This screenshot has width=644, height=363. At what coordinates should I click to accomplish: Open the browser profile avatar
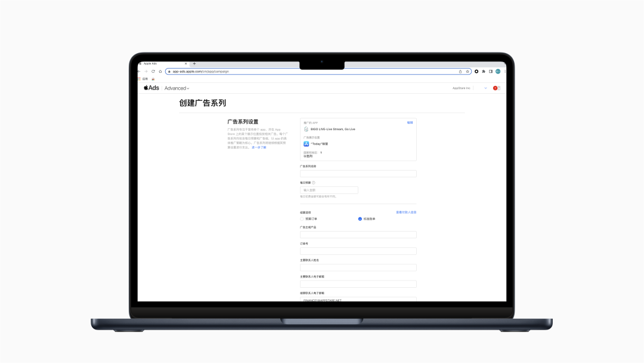498,72
